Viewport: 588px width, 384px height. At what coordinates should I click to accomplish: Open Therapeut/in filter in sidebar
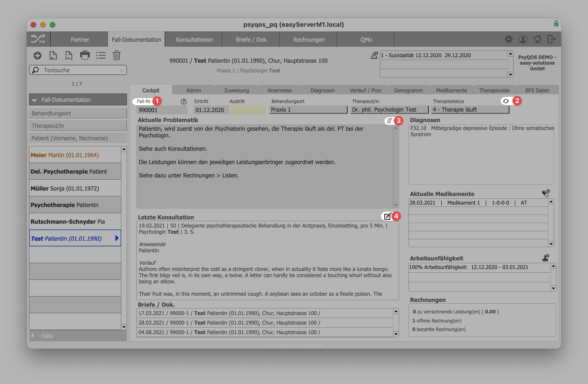click(x=78, y=126)
